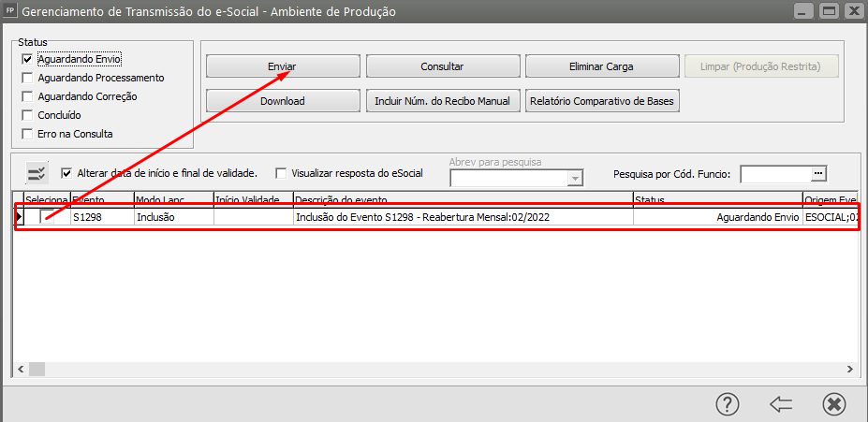Viewport: 868px width, 422px height.
Task: Check Visualizar resposta do eSocial
Action: coord(281,173)
